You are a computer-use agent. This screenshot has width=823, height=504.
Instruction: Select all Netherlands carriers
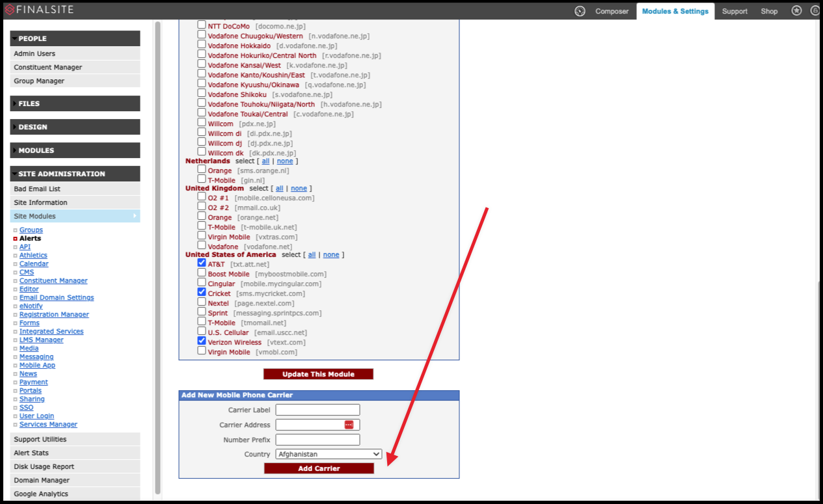click(265, 161)
